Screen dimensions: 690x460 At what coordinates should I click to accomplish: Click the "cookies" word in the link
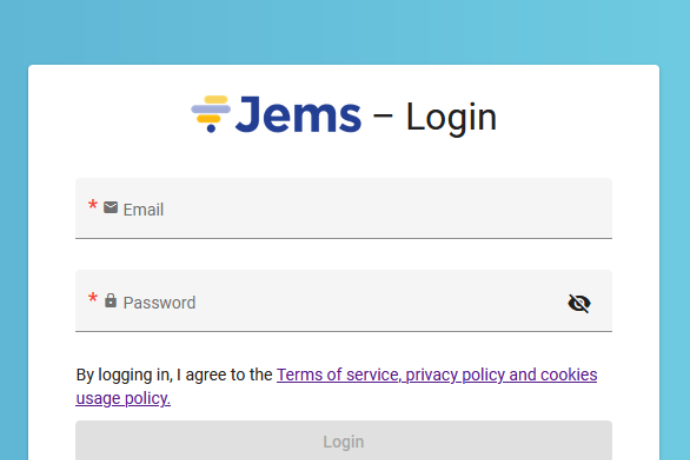pyautogui.click(x=568, y=375)
